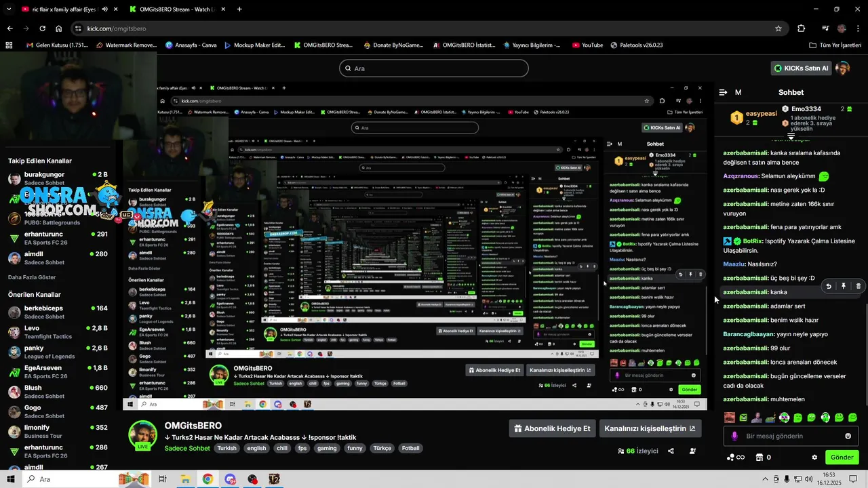Open the tab search dropdown arrow
The width and height of the screenshot is (868, 488).
click(x=7, y=9)
